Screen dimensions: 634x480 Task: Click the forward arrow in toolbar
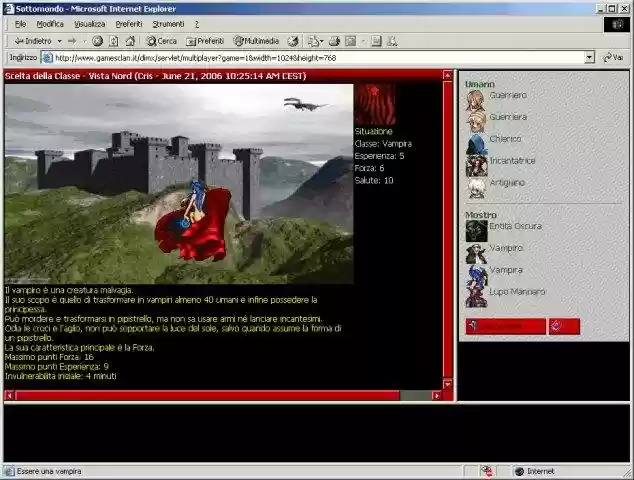pyautogui.click(x=72, y=41)
